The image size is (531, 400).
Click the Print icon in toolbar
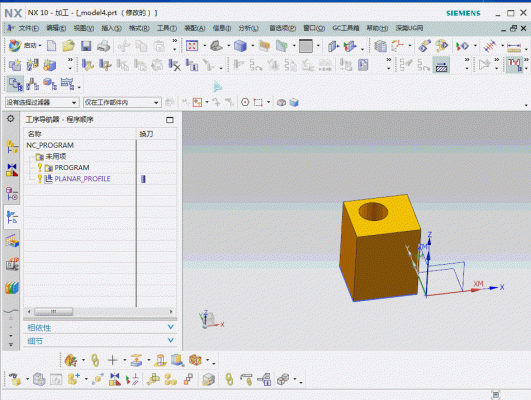tap(103, 46)
